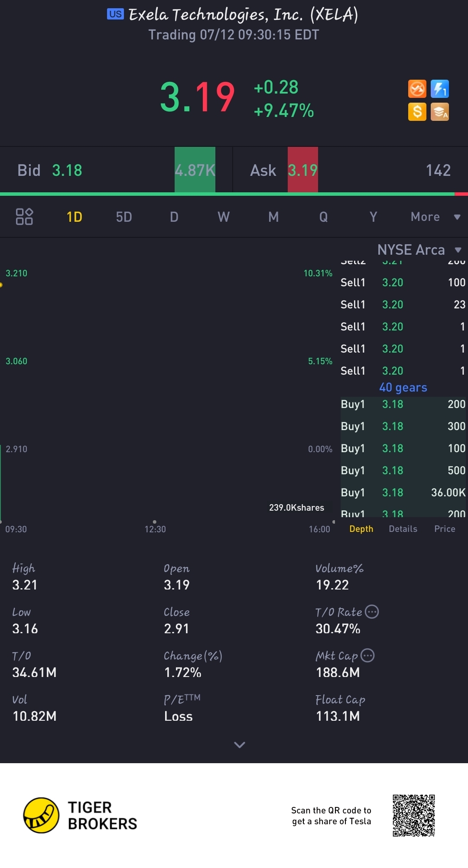Switch to quarterly Q chart
Viewport: 468px width, 868px height.
pyautogui.click(x=323, y=217)
